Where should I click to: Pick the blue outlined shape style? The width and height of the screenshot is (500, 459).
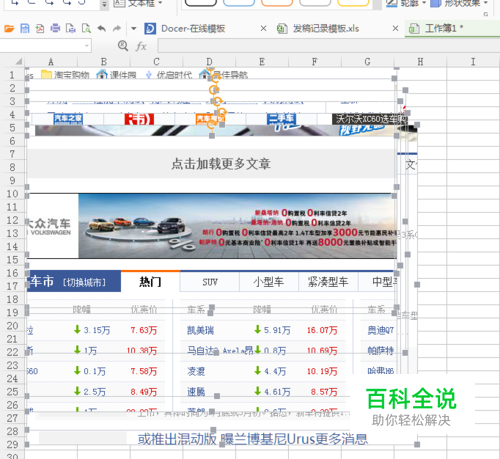coord(239,3)
